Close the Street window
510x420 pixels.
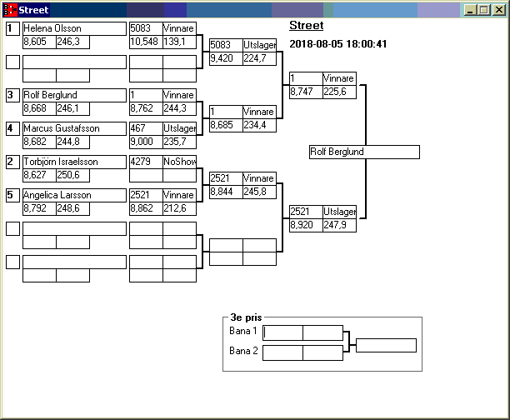pos(498,10)
